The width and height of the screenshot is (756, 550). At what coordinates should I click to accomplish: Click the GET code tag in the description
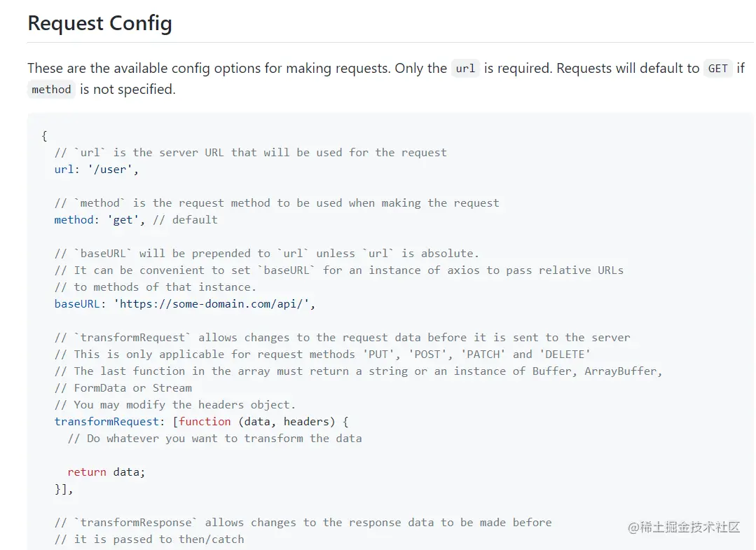(x=717, y=68)
